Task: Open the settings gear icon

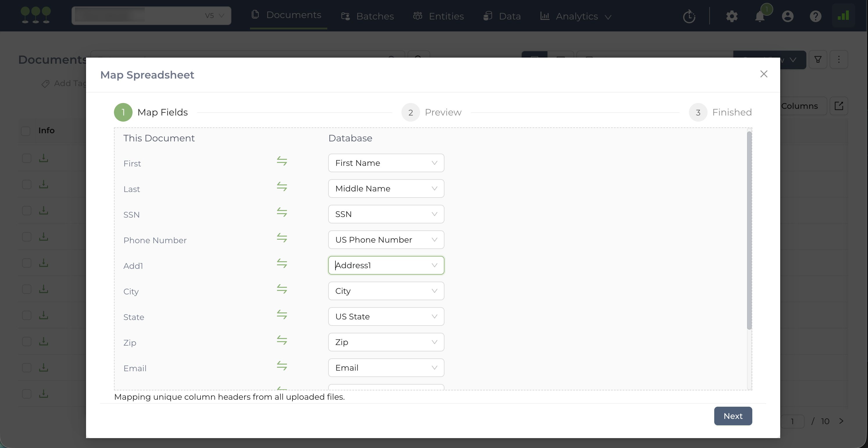Action: click(x=732, y=16)
